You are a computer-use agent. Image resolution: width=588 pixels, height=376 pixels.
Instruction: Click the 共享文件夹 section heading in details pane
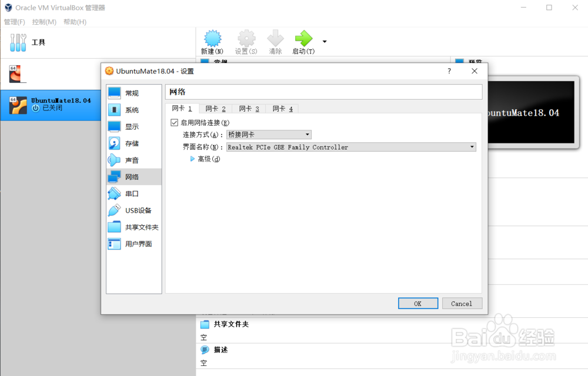231,324
